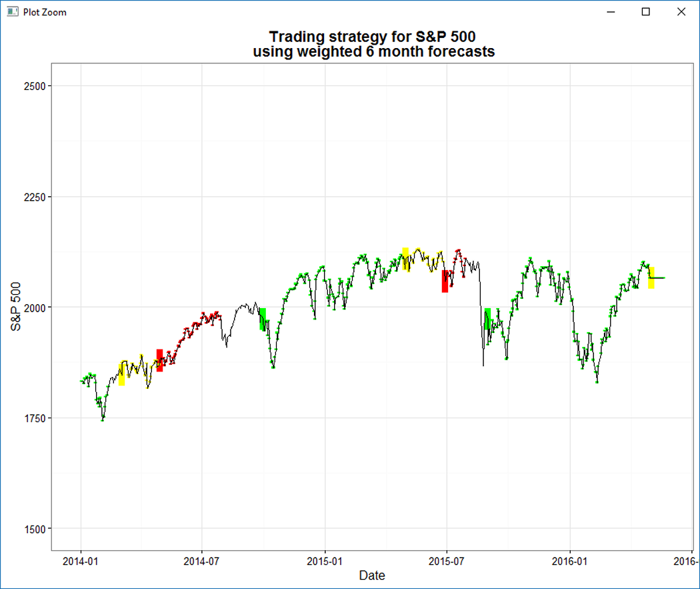Screen dimensions: 700x589
Task: Click the yellow marker bar in spring 2015
Action: tap(405, 259)
